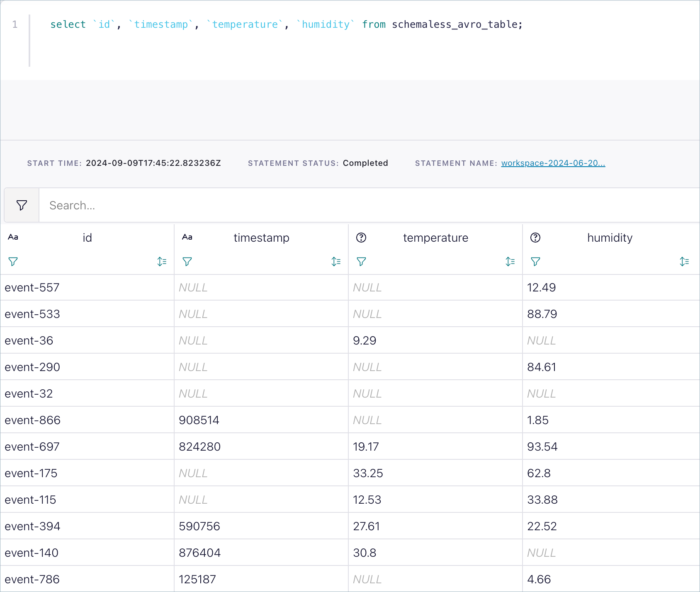Open the filter menu on the id column
This screenshot has height=592, width=700.
click(13, 262)
